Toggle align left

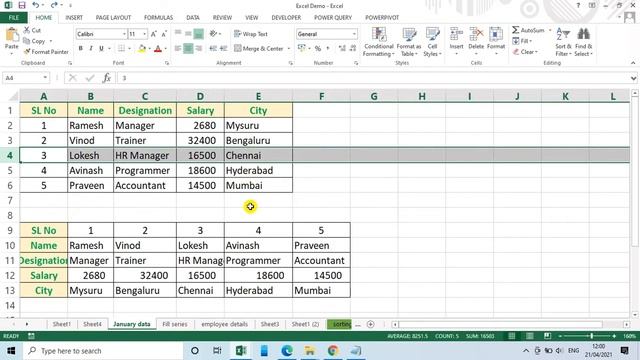[178, 49]
